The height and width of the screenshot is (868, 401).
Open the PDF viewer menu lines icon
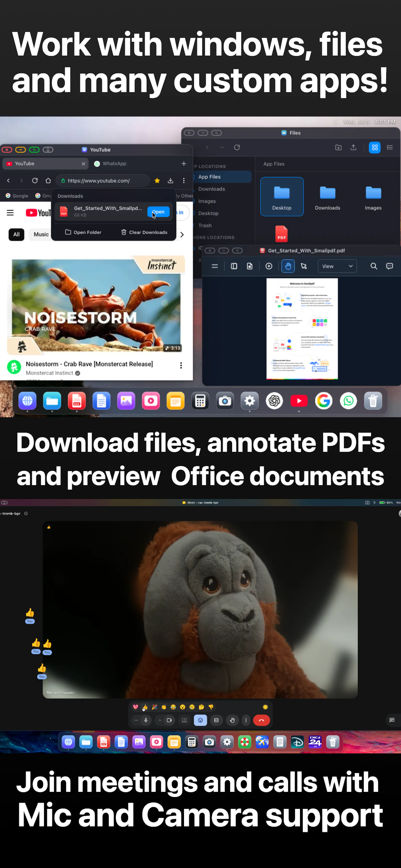(x=215, y=266)
